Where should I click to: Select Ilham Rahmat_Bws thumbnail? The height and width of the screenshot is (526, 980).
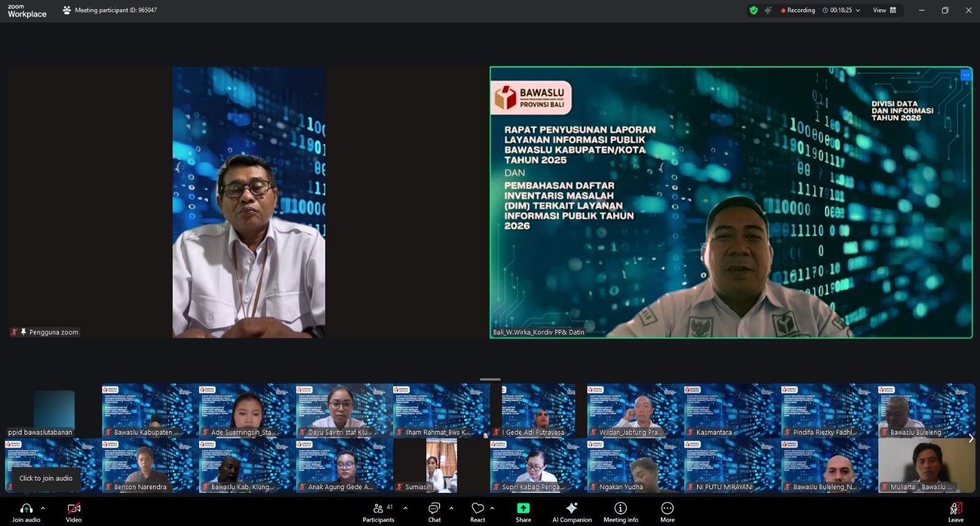coord(441,411)
